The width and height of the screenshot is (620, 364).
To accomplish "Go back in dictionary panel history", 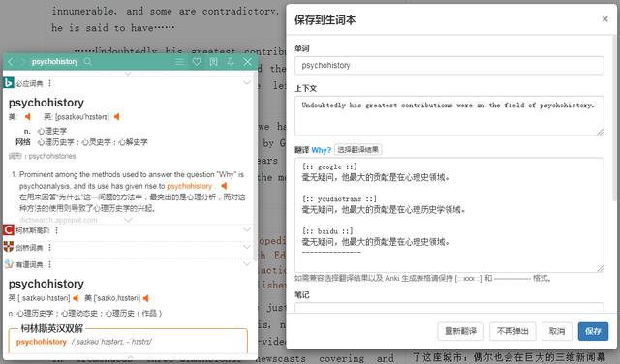I will [x=11, y=62].
